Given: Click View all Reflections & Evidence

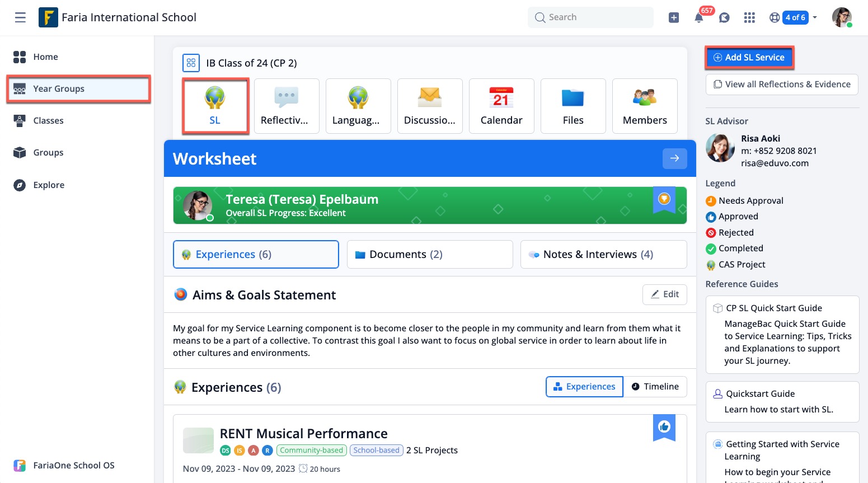Looking at the screenshot, I should click(x=781, y=84).
